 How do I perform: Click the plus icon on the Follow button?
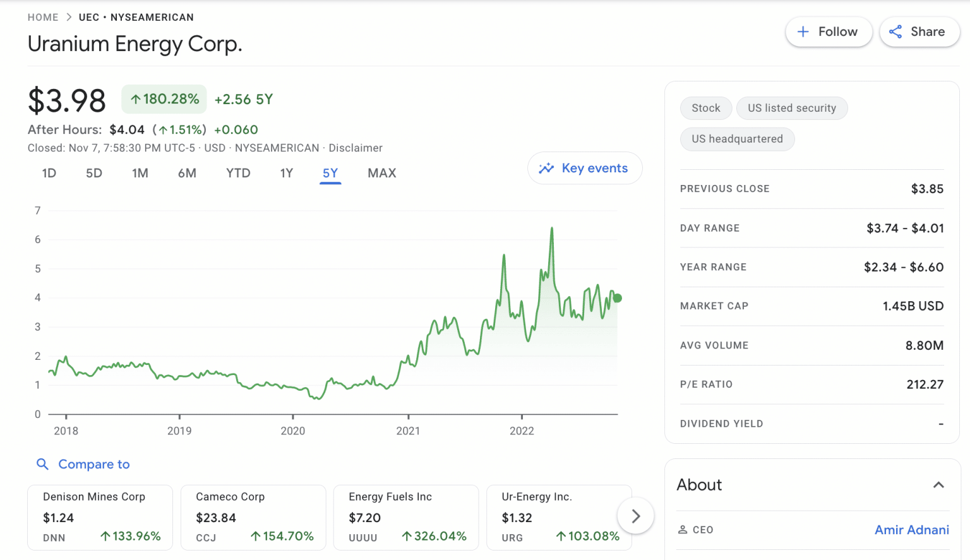click(803, 32)
